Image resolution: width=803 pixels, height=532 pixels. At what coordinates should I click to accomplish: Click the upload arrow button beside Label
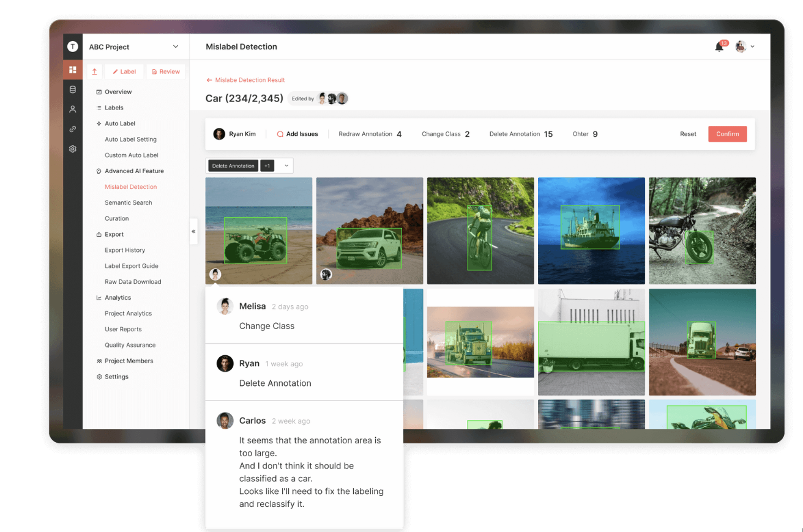[94, 72]
